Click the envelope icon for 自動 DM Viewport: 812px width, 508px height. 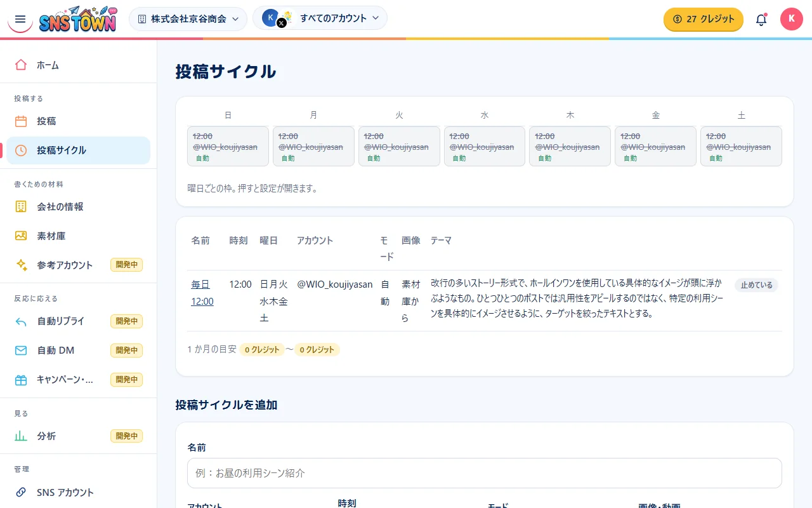coord(21,351)
